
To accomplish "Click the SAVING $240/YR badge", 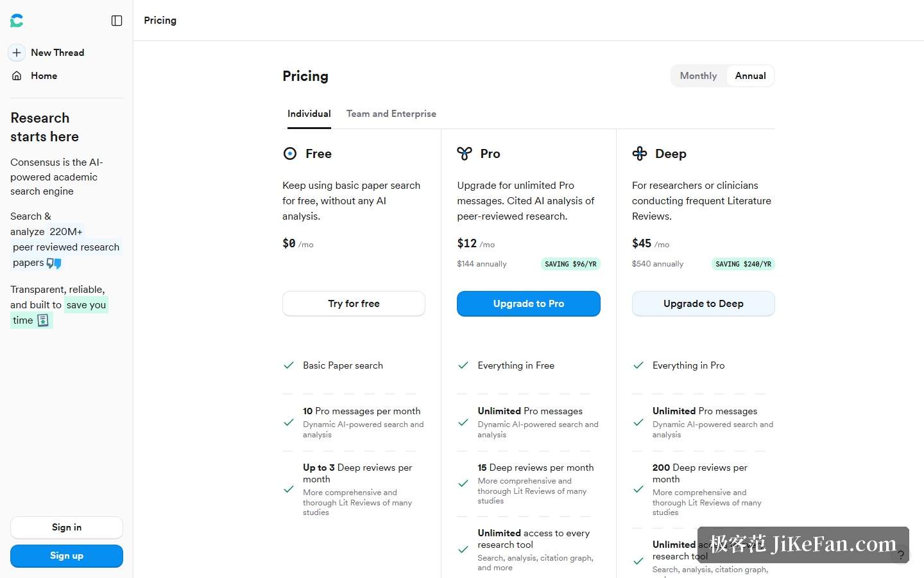I will pos(743,264).
